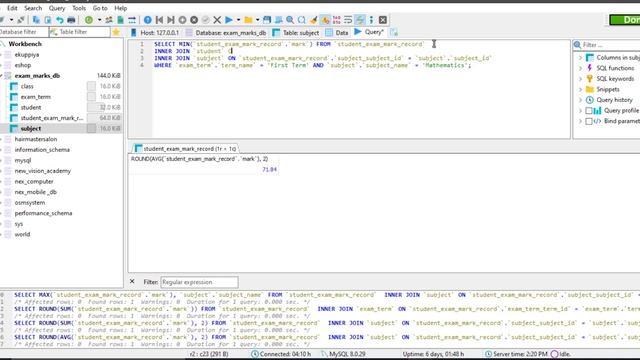
Task: Open the Query menu
Action: coord(57,8)
